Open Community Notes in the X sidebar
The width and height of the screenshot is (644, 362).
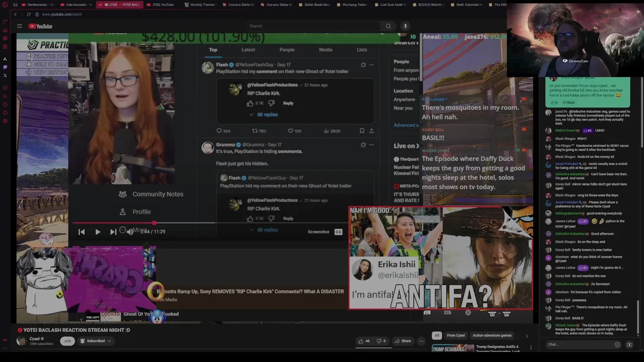point(151,194)
